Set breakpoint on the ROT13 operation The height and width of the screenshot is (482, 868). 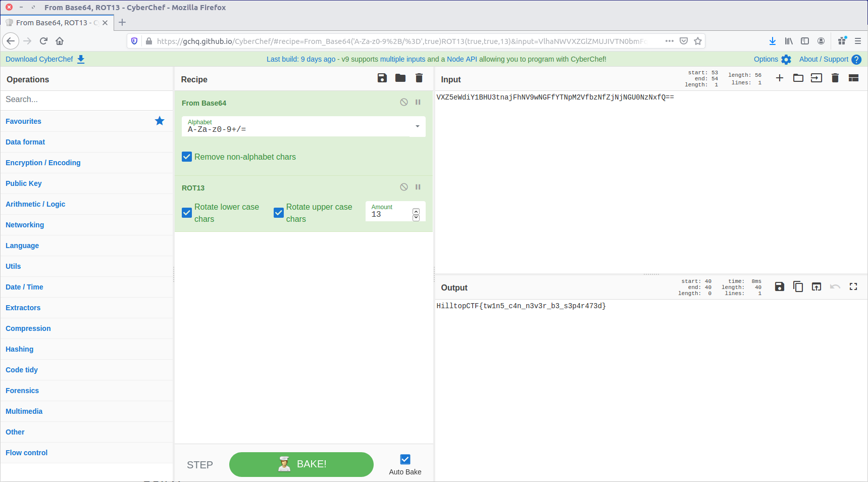418,187
